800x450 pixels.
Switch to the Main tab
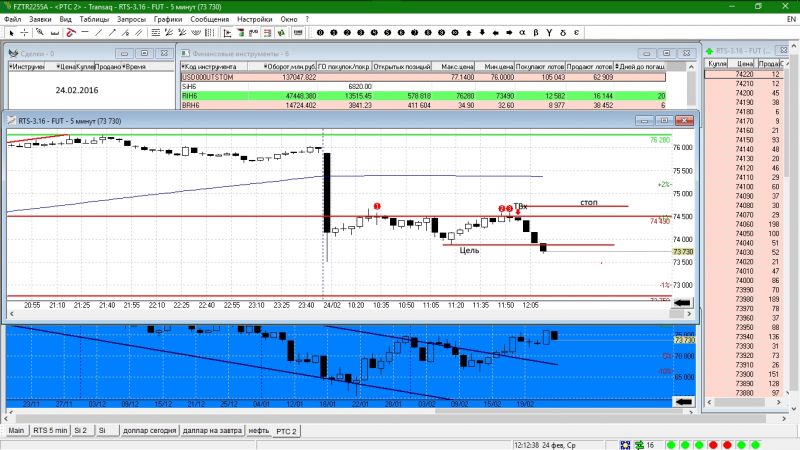click(x=16, y=430)
